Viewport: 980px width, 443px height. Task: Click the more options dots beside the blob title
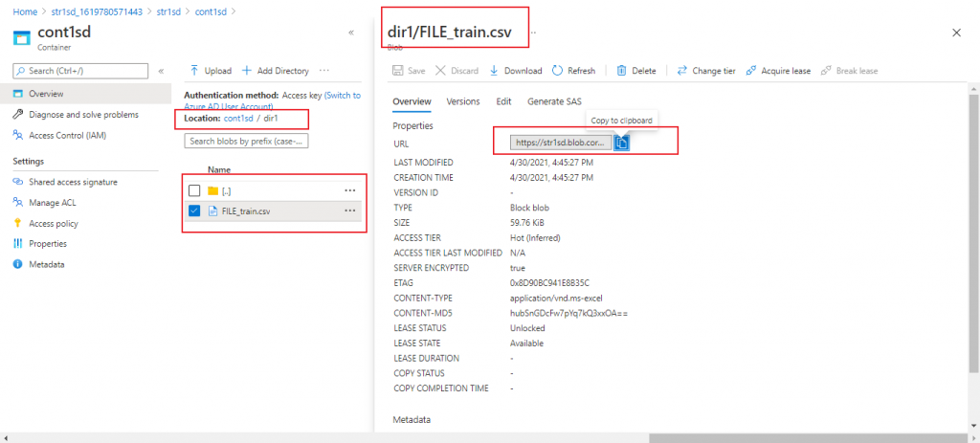pos(534,33)
